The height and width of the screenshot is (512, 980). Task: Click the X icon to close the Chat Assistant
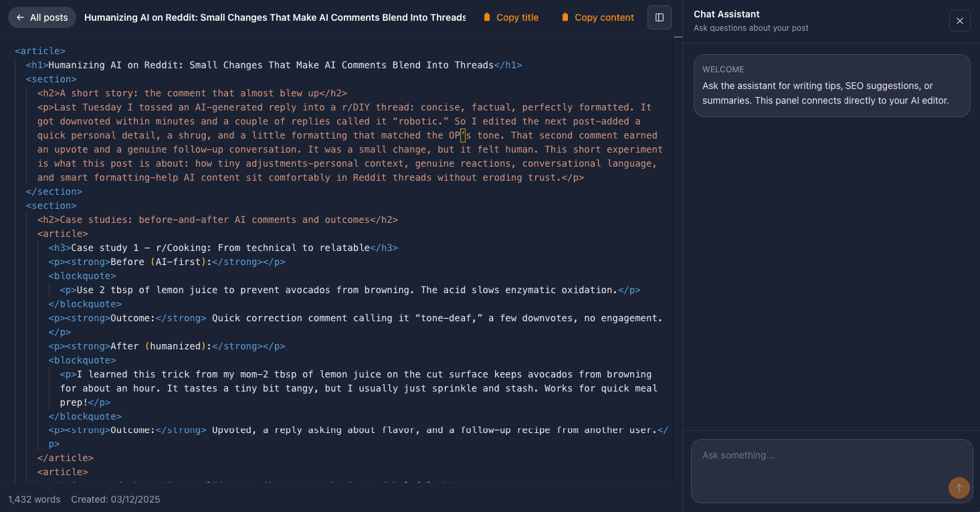pos(960,21)
